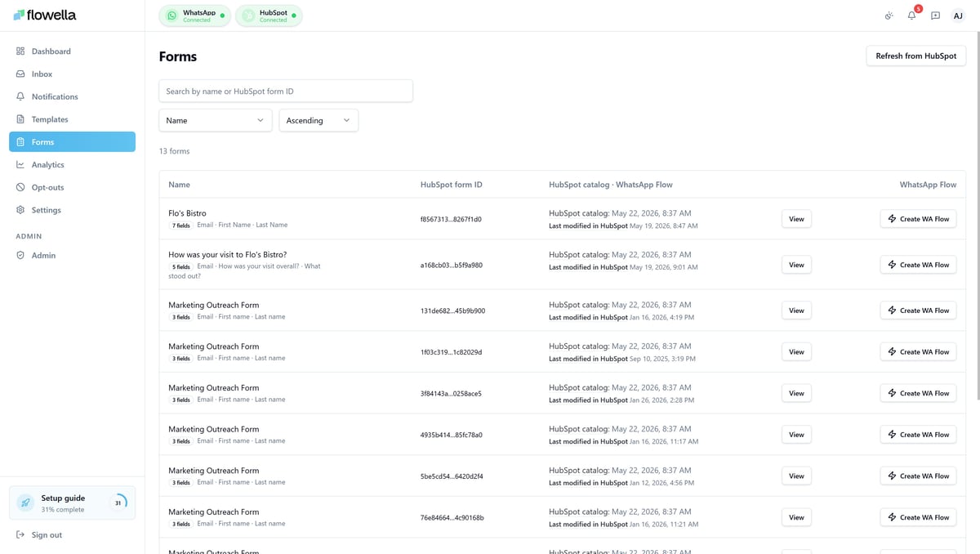Open the Ascending order dropdown

[318, 120]
